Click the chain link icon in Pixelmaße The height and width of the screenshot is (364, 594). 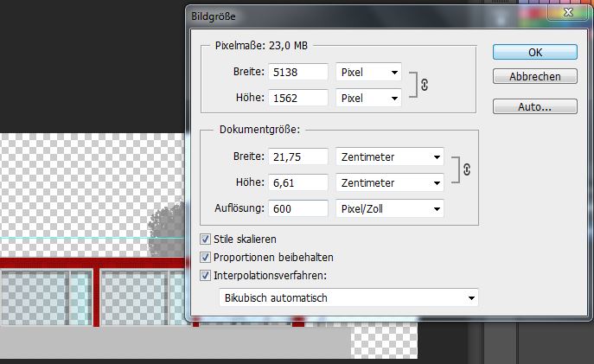pyautogui.click(x=425, y=85)
